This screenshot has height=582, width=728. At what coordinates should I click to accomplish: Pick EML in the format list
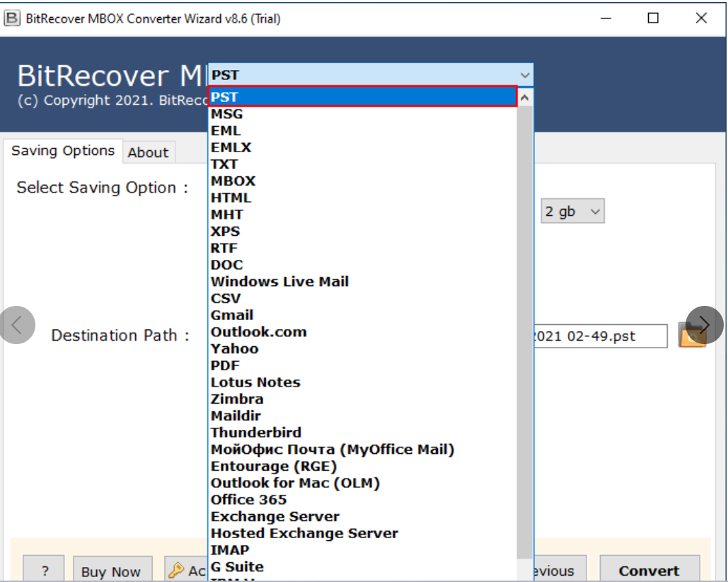[x=363, y=130]
